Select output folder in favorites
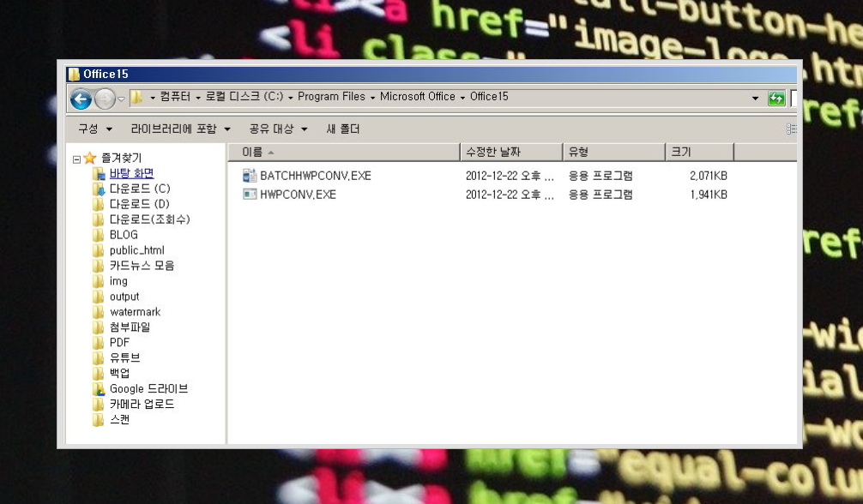This screenshot has width=863, height=504. pyautogui.click(x=124, y=297)
